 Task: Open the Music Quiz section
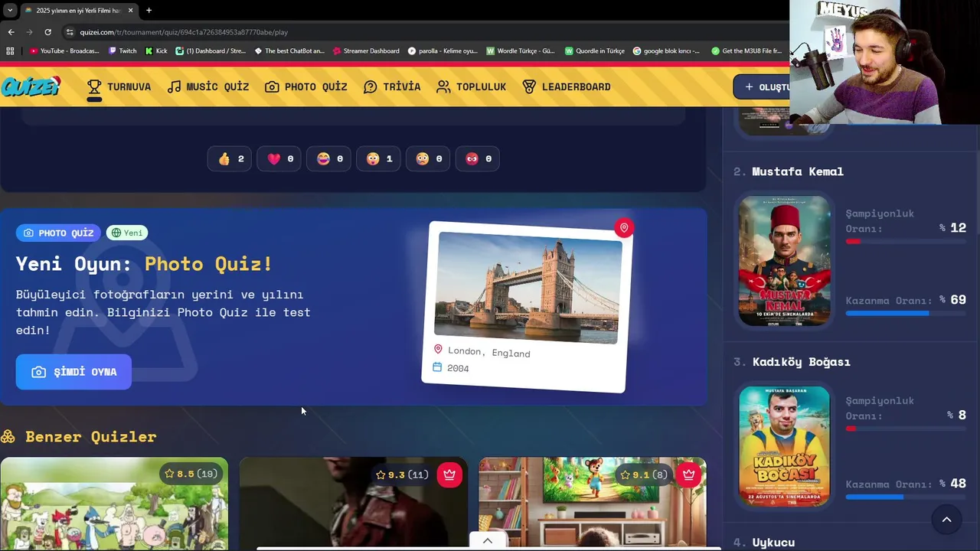208,86
